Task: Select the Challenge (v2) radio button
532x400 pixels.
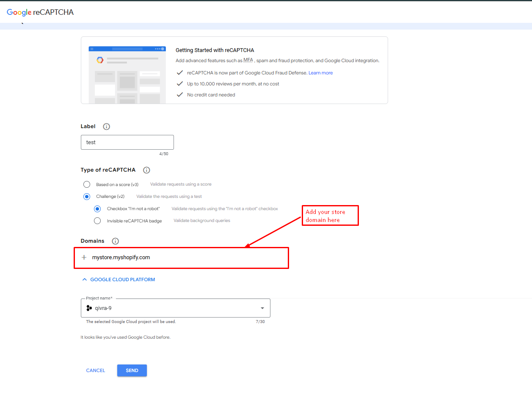Action: click(87, 197)
